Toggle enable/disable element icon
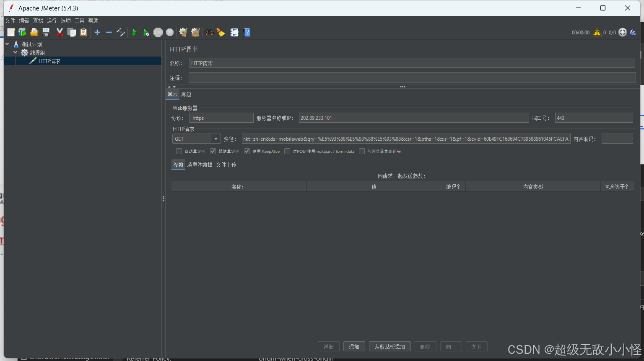This screenshot has width=644, height=361. click(x=121, y=32)
